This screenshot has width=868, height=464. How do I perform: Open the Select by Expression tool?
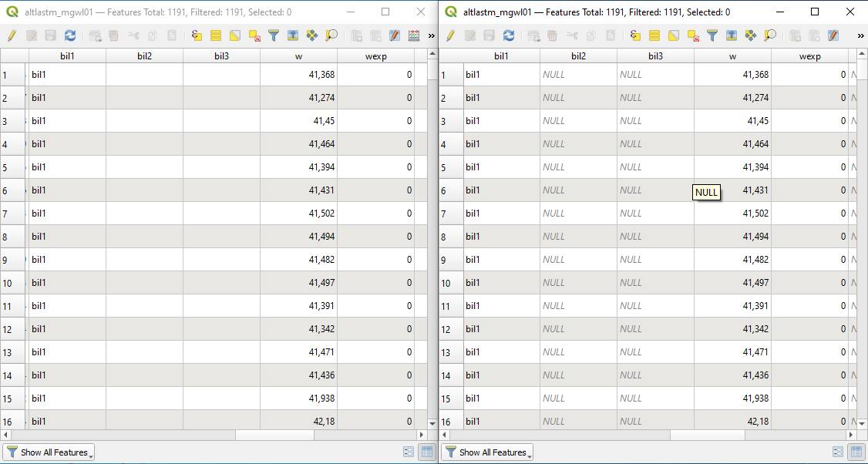point(196,36)
